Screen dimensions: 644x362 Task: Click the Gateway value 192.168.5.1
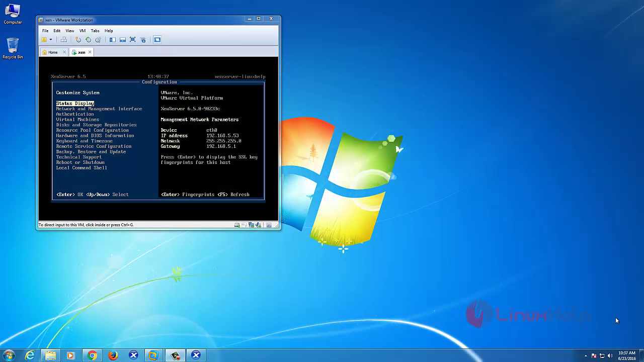(x=221, y=146)
